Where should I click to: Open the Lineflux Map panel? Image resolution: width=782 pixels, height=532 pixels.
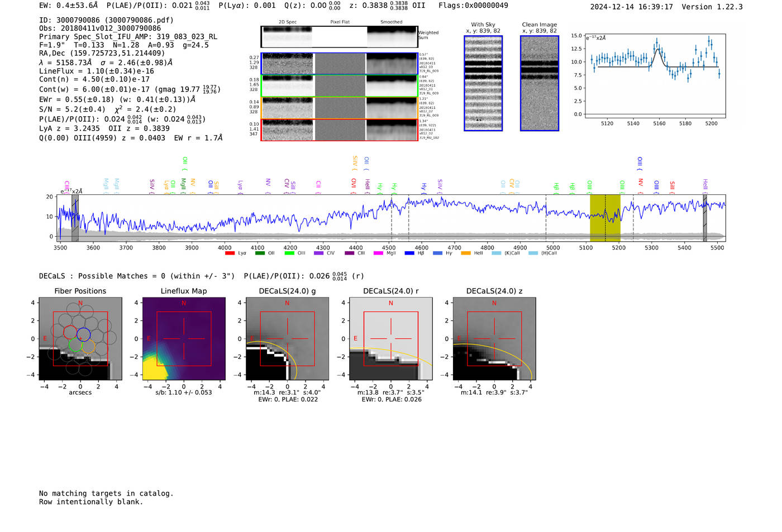184,338
